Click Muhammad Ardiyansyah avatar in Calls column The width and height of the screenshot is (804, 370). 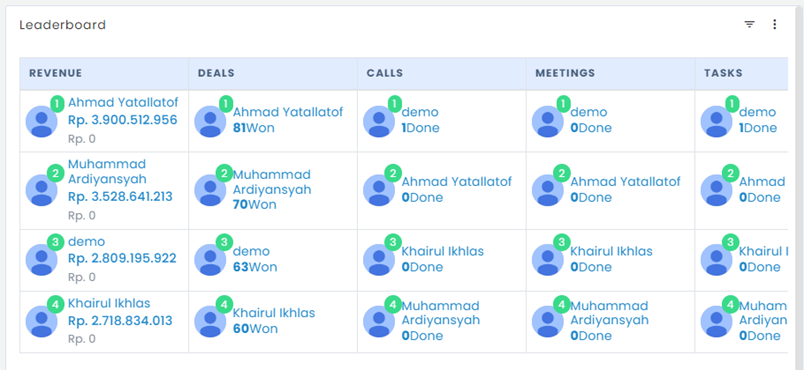pyautogui.click(x=379, y=321)
